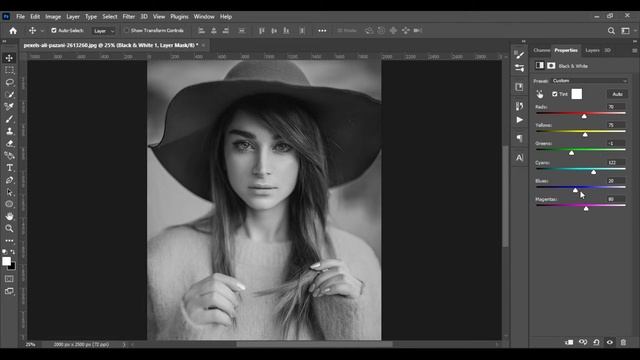Open Move tool preset picker arrow

(x=42, y=31)
